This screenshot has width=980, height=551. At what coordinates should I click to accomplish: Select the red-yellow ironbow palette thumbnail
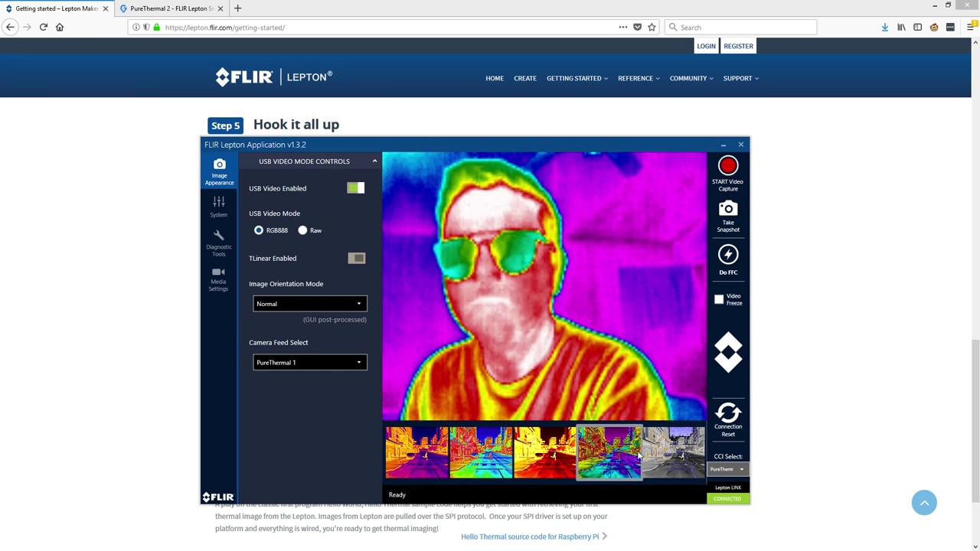pos(544,452)
